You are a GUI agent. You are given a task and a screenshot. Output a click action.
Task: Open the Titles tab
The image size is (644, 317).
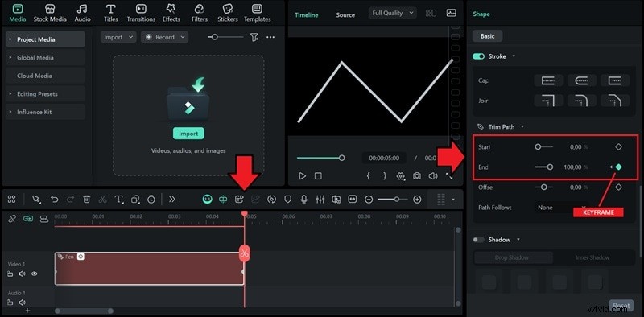[x=110, y=13]
